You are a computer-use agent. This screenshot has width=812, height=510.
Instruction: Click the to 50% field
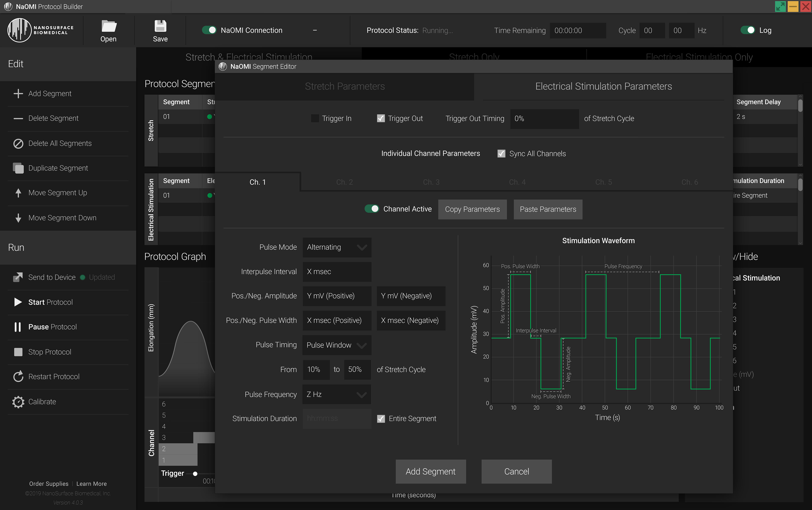point(357,370)
